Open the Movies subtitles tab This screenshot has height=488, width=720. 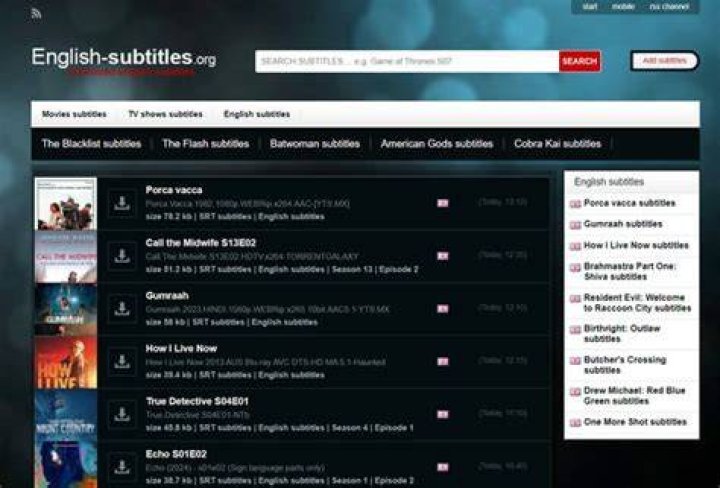point(74,114)
